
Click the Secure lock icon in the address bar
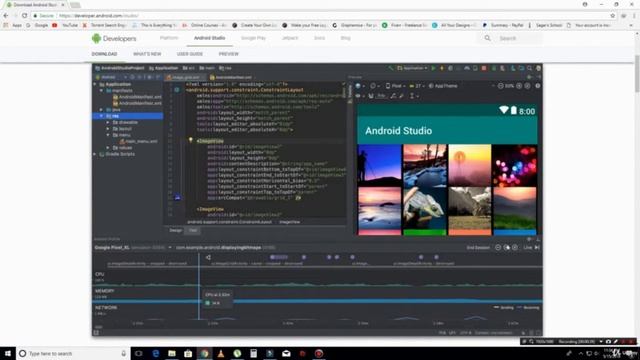point(36,16)
